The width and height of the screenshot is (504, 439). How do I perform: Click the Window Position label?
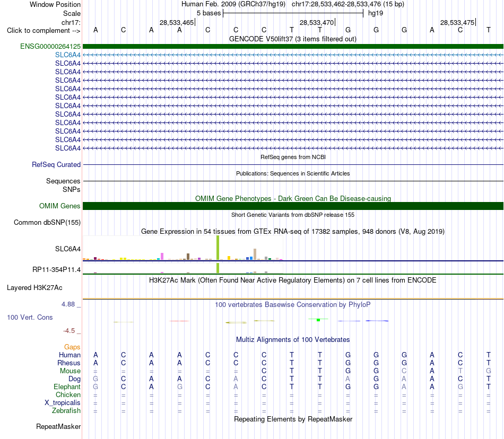pos(55,4)
